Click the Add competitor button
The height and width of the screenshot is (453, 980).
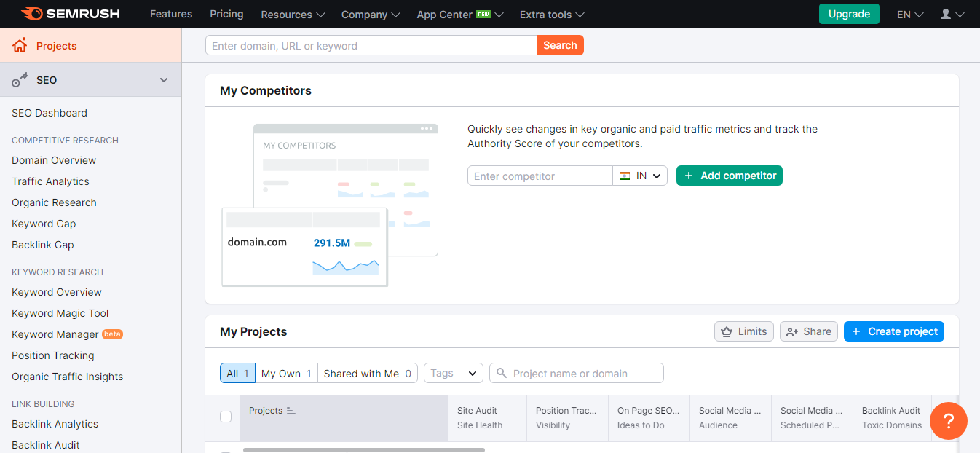coord(730,176)
